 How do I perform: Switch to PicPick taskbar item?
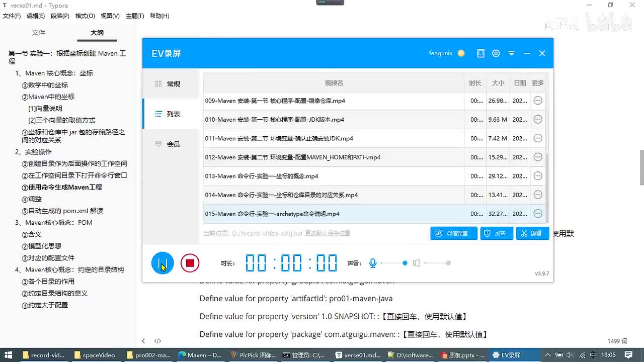[253, 355]
